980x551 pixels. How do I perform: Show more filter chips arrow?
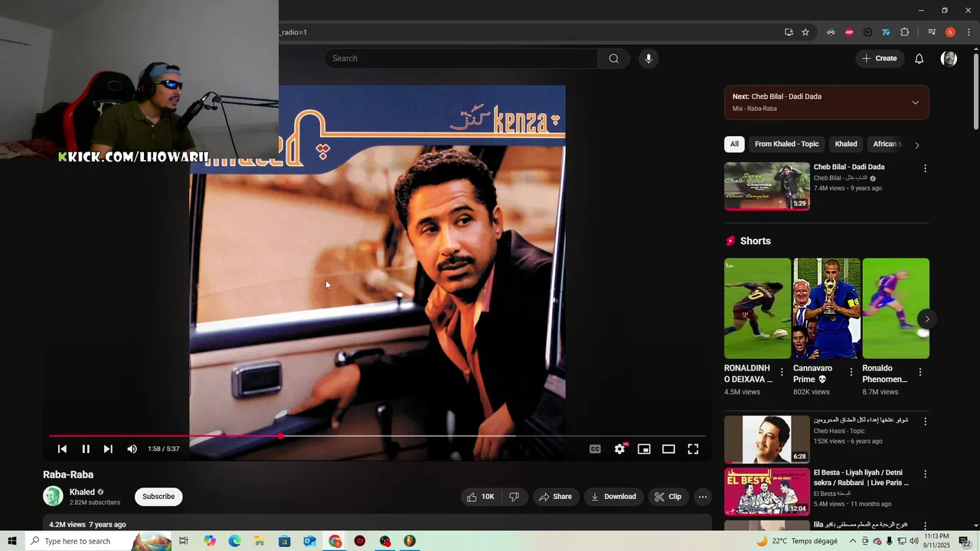916,145
